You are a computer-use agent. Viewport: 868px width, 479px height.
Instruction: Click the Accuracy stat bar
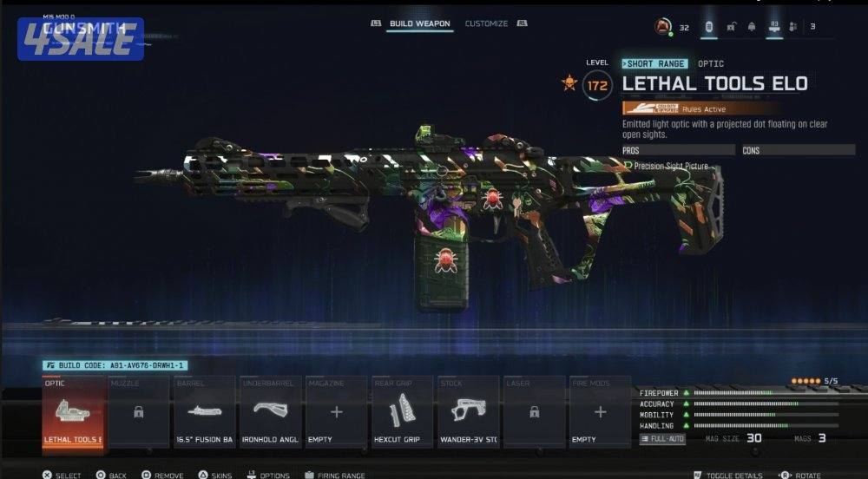766,404
